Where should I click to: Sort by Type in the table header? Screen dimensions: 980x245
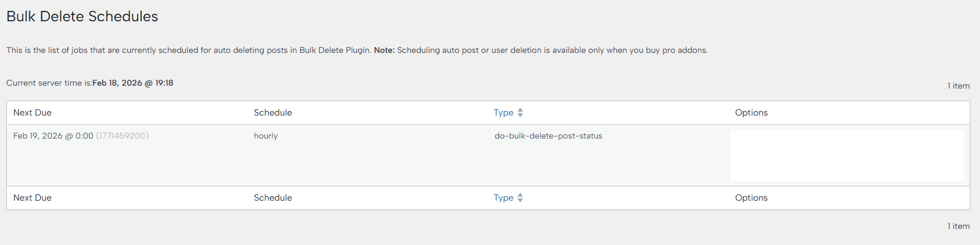(503, 113)
